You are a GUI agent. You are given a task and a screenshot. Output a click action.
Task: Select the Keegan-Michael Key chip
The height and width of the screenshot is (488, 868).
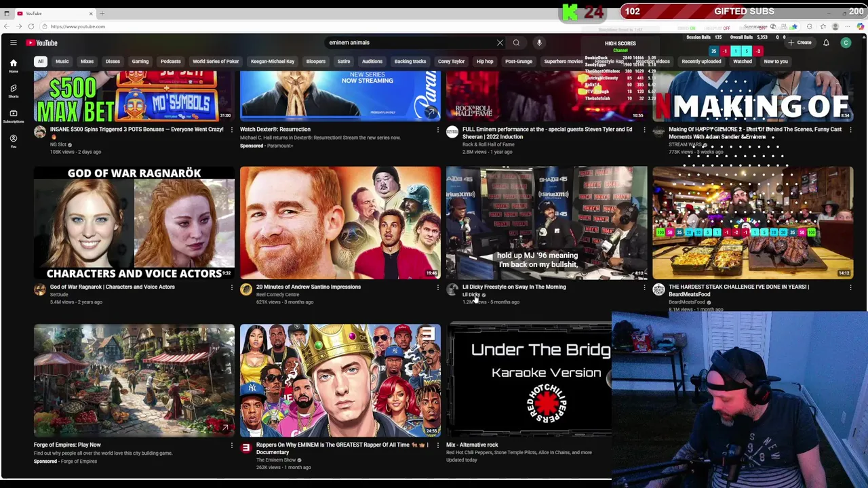273,62
